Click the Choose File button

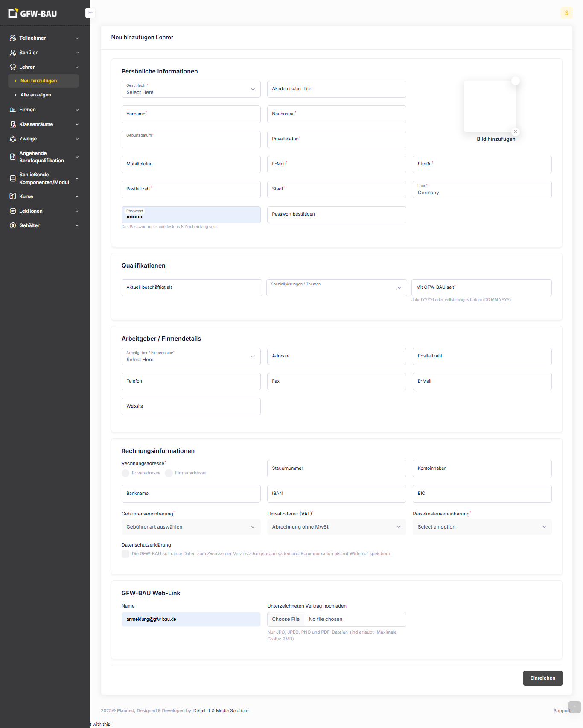286,619
